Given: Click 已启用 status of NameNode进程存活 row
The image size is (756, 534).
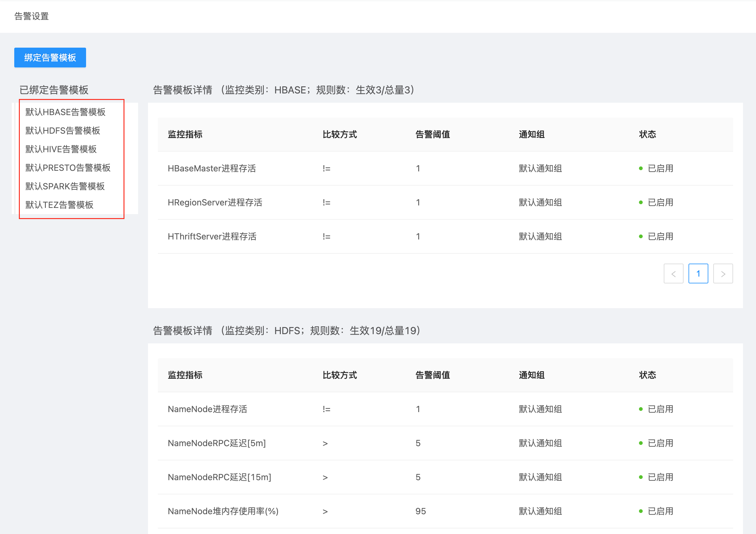Looking at the screenshot, I should (x=660, y=409).
